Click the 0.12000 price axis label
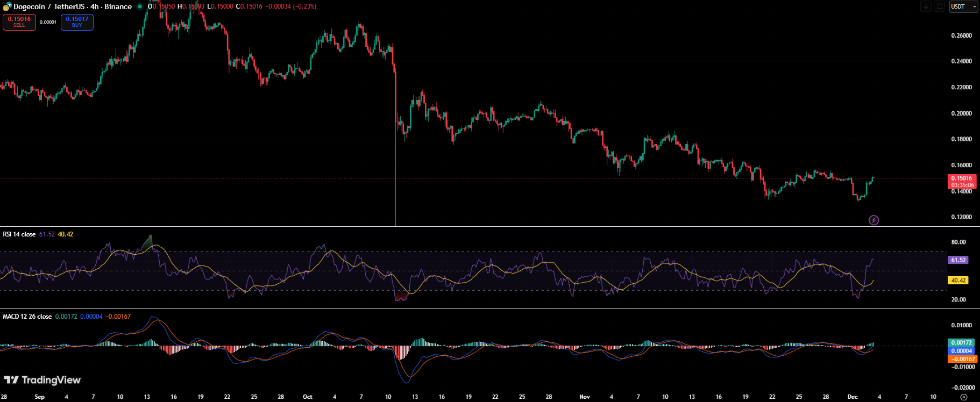Viewport: 980px width, 402px height. click(962, 217)
